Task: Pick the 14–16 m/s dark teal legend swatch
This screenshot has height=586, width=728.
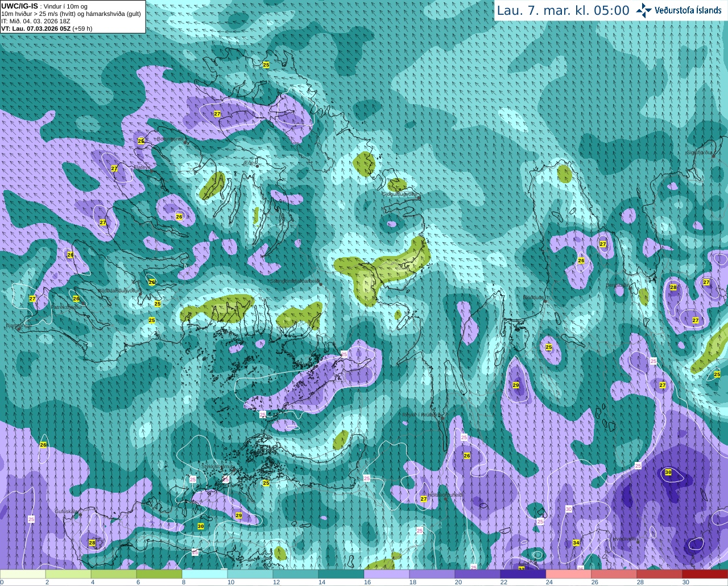Action: [341, 575]
